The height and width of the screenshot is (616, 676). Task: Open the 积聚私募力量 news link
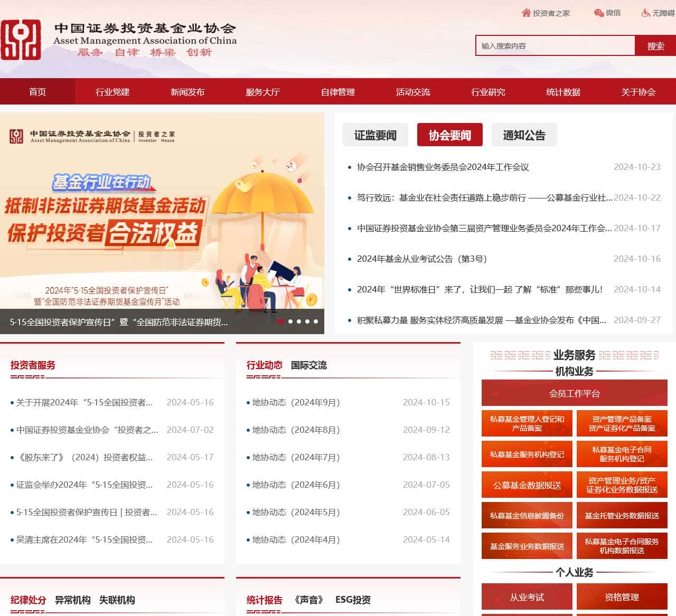[x=482, y=320]
